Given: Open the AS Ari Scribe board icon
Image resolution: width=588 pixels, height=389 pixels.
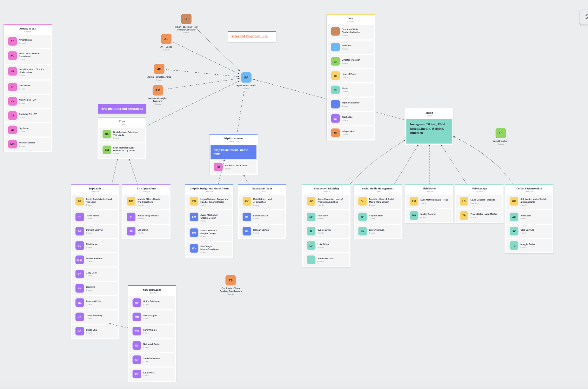Looking at the screenshot, I should (x=166, y=39).
